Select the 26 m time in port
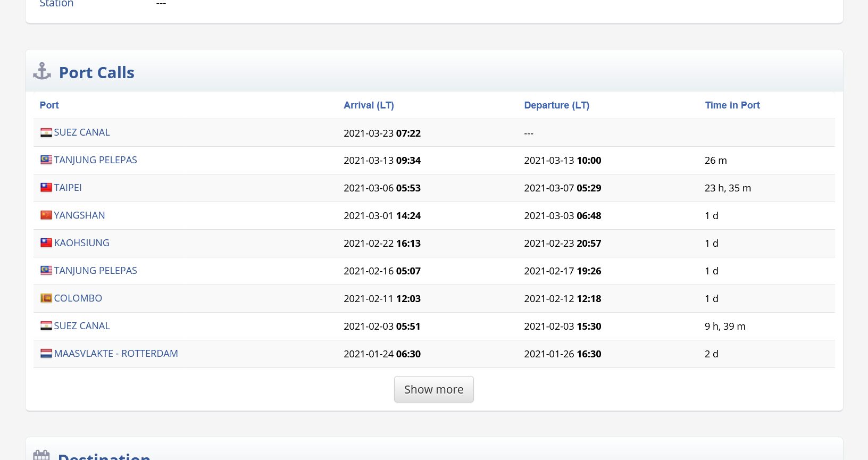The image size is (868, 460). (716, 161)
